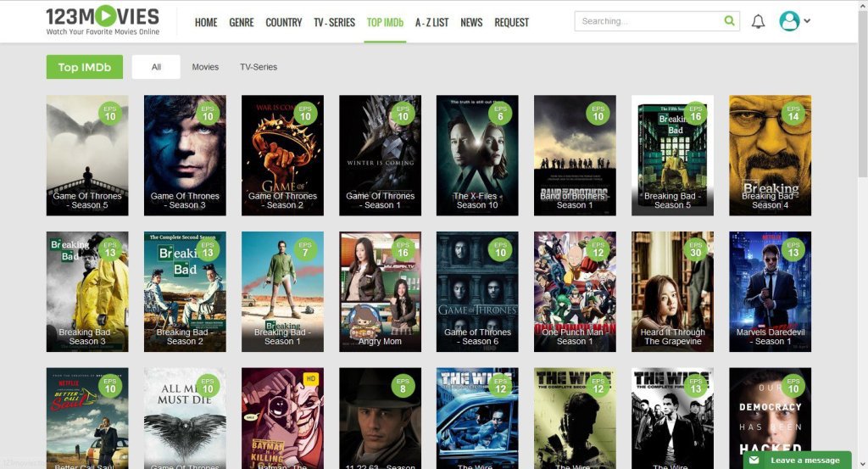Open the COUNTRY menu
The image size is (868, 469).
click(x=283, y=22)
